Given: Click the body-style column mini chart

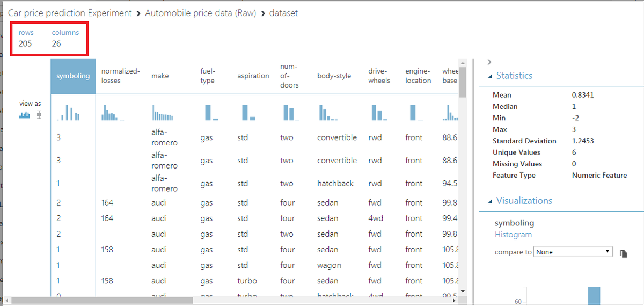Looking at the screenshot, I should (328, 112).
